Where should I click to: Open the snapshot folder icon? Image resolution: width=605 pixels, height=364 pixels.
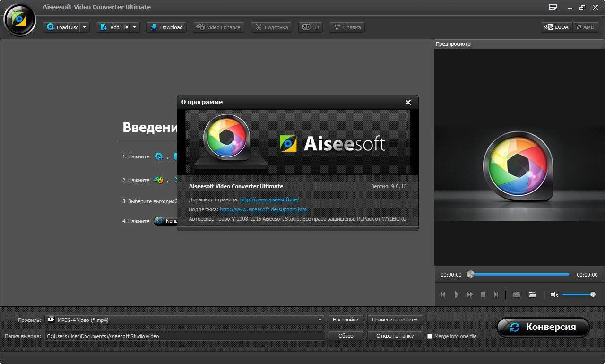click(532, 295)
